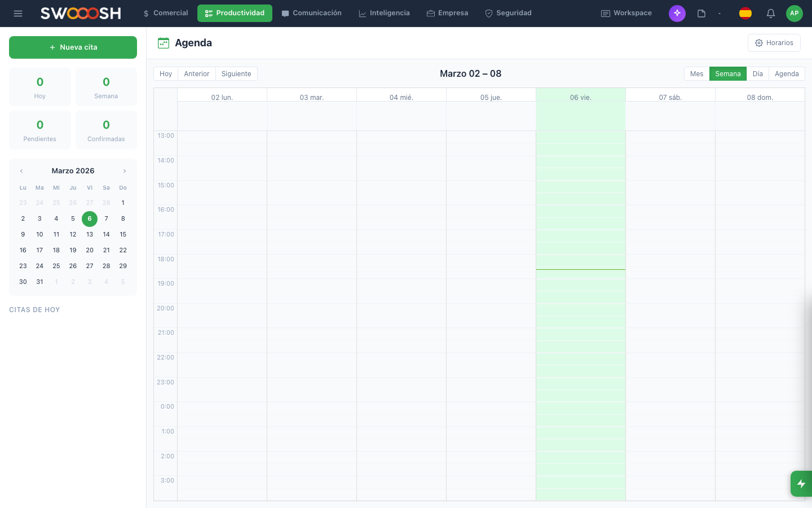Switch to the Productividad tab
812x508 pixels.
click(x=235, y=13)
